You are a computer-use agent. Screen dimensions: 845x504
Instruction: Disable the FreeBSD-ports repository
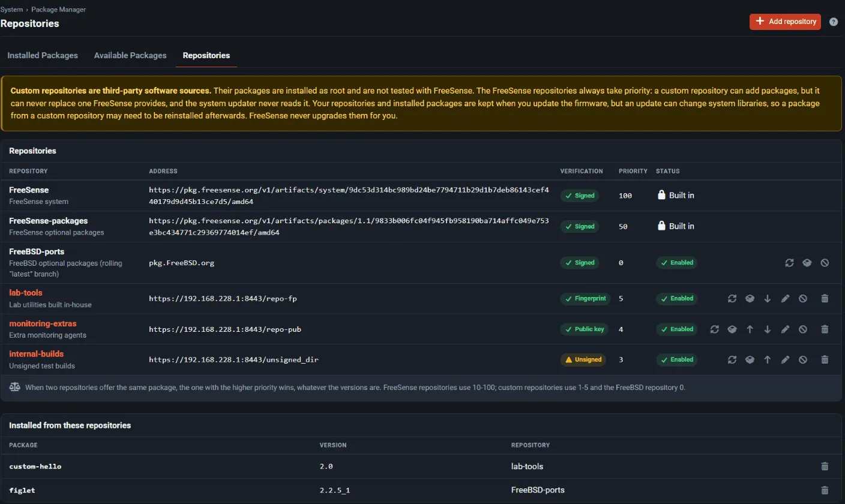[825, 263]
